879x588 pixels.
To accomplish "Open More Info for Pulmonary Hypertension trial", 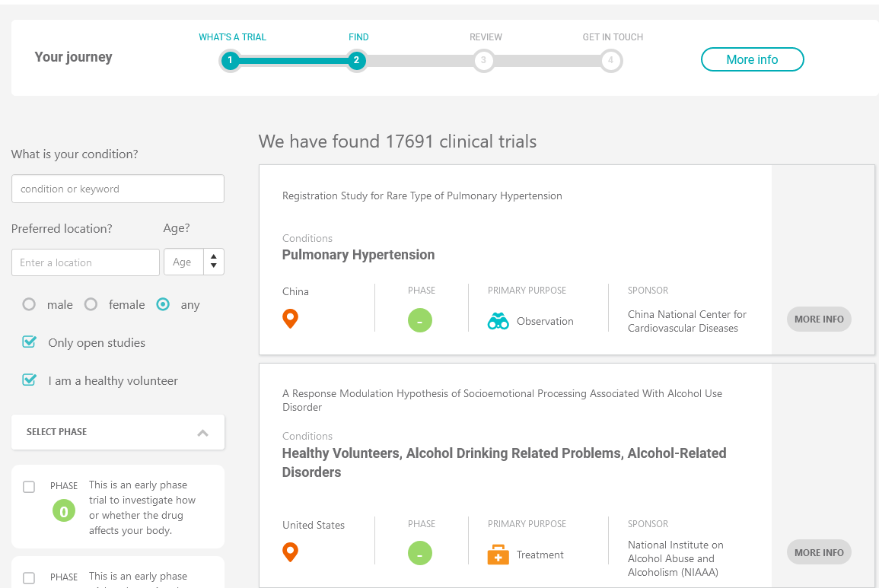I will click(x=819, y=319).
